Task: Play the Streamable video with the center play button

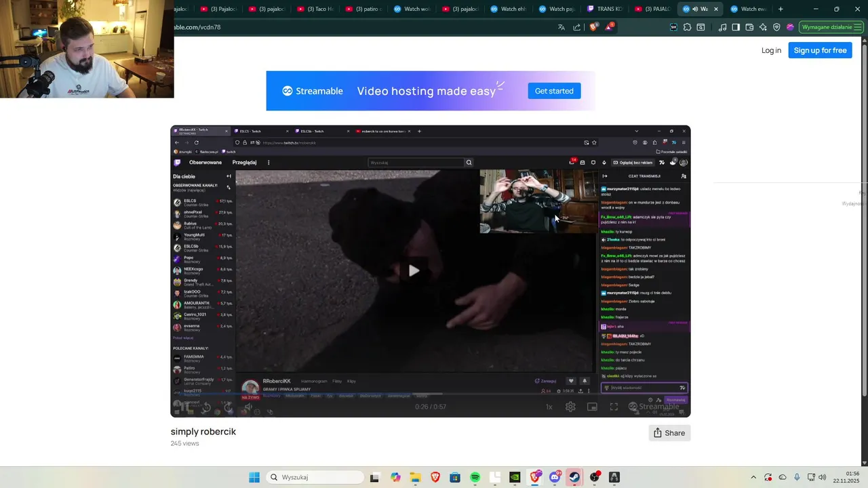Action: coord(414,271)
